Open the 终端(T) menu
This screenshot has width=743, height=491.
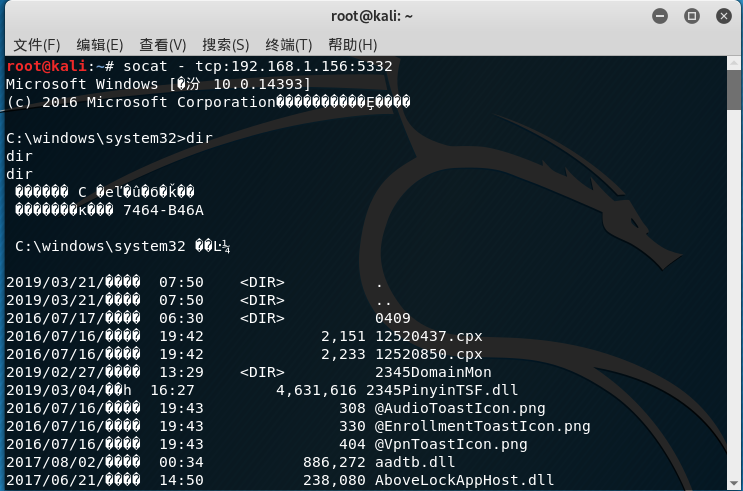tap(289, 45)
